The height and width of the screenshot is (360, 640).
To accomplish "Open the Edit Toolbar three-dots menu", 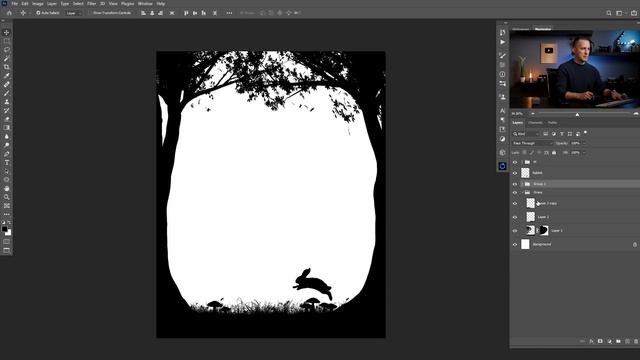I will [7, 214].
